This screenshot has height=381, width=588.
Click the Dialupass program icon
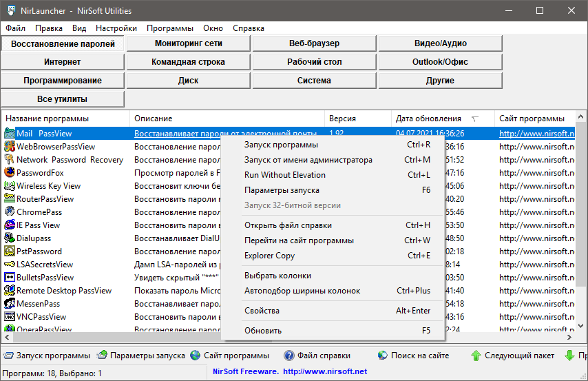[10, 238]
